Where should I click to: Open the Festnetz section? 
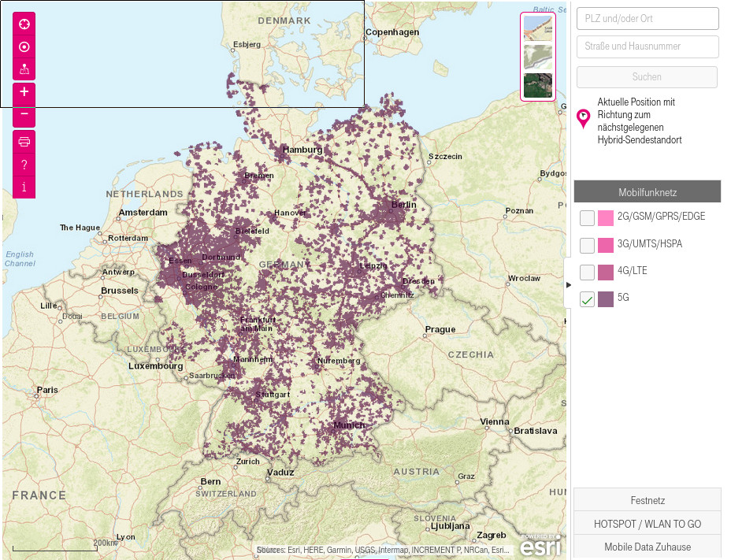(x=647, y=500)
